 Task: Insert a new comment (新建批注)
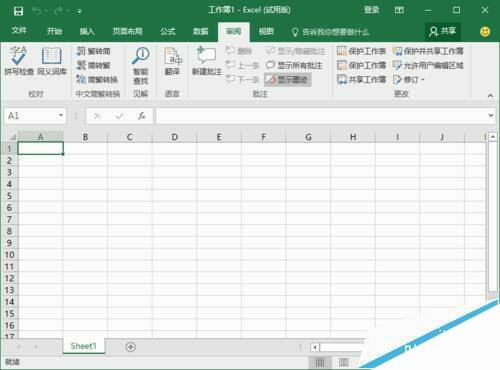coord(207,61)
